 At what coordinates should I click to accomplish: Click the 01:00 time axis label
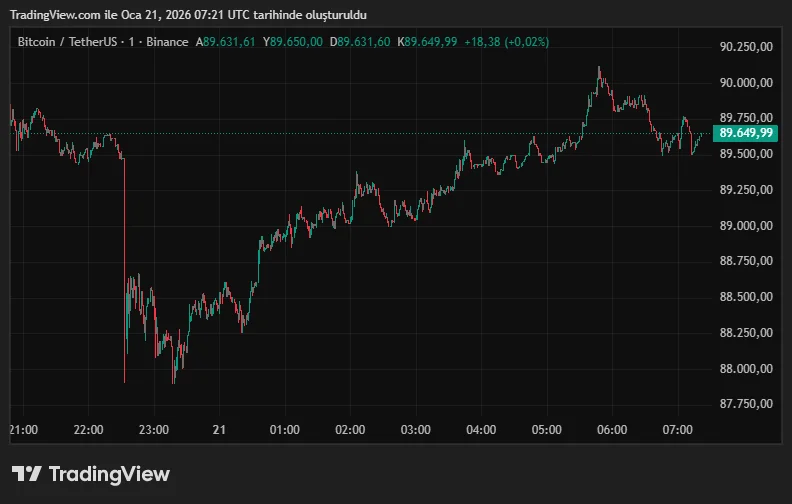coord(284,430)
